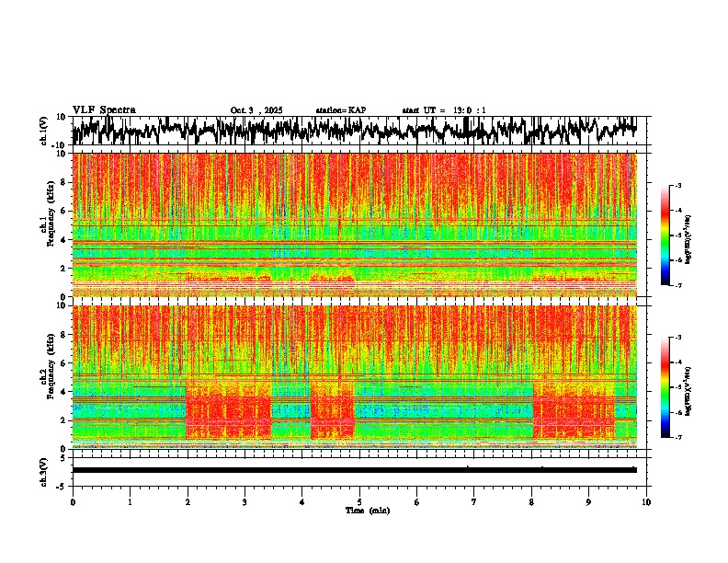Click time-axis tick label "7"
The image size is (728, 563).
[474, 502]
